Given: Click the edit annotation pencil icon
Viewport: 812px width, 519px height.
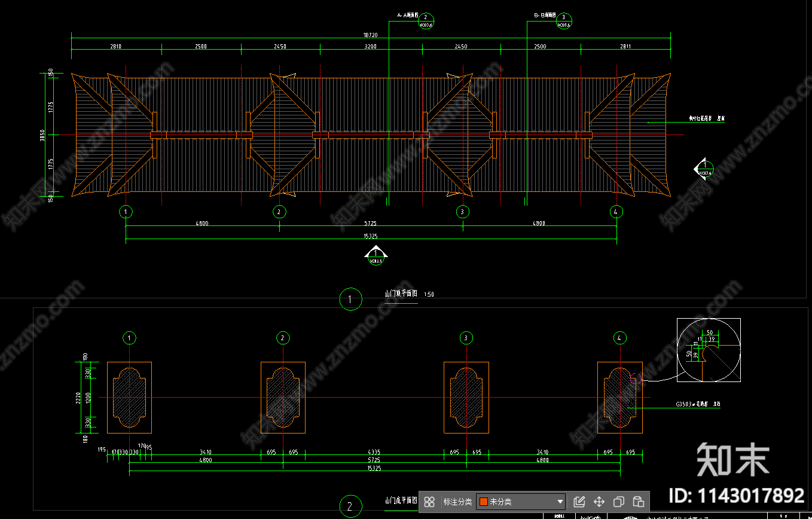Looking at the screenshot, I should [579, 502].
